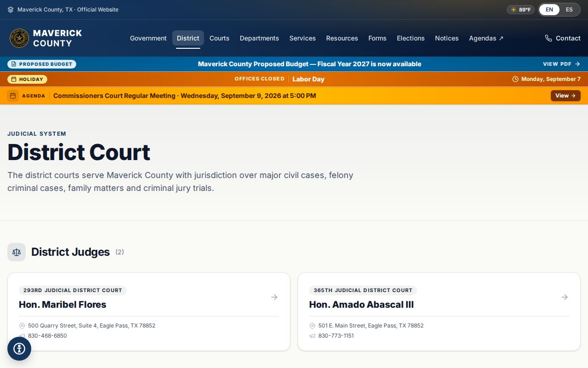This screenshot has height=368, width=588.
Task: Click the calendar icon in the Agenda banner
Action: [x=13, y=96]
